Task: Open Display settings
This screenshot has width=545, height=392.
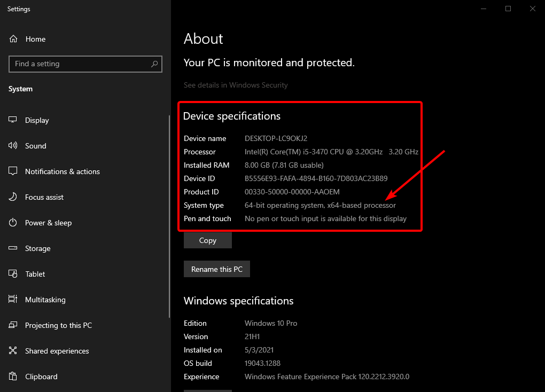Action: pos(84,120)
